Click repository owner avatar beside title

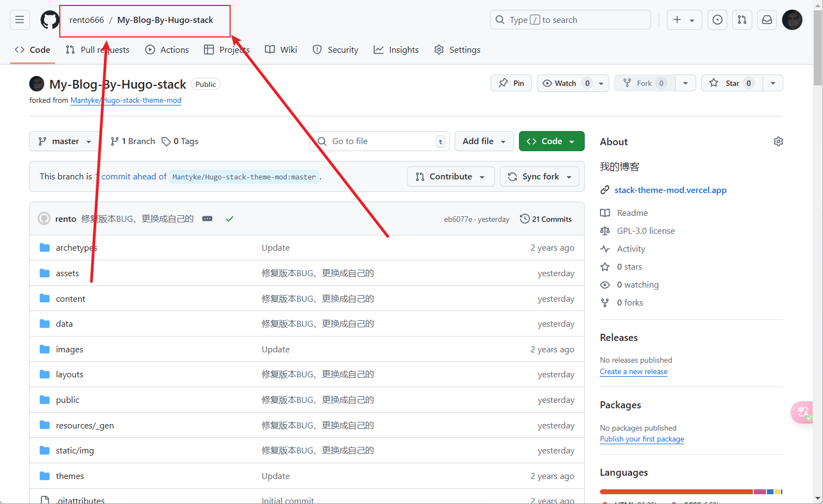[36, 84]
